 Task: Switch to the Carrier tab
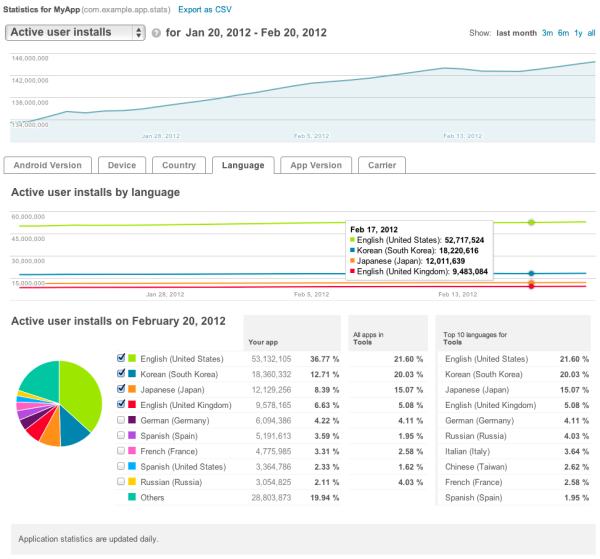tap(380, 165)
